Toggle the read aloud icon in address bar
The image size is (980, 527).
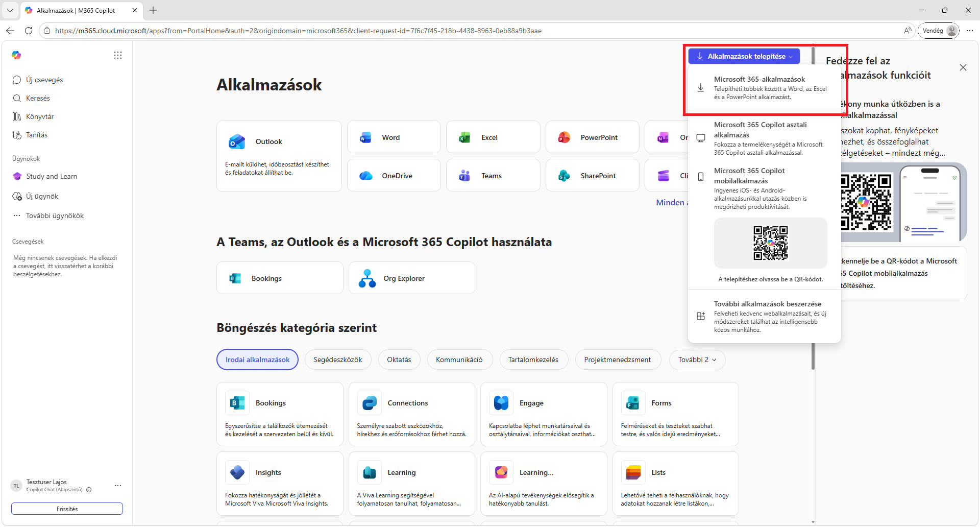click(x=908, y=31)
